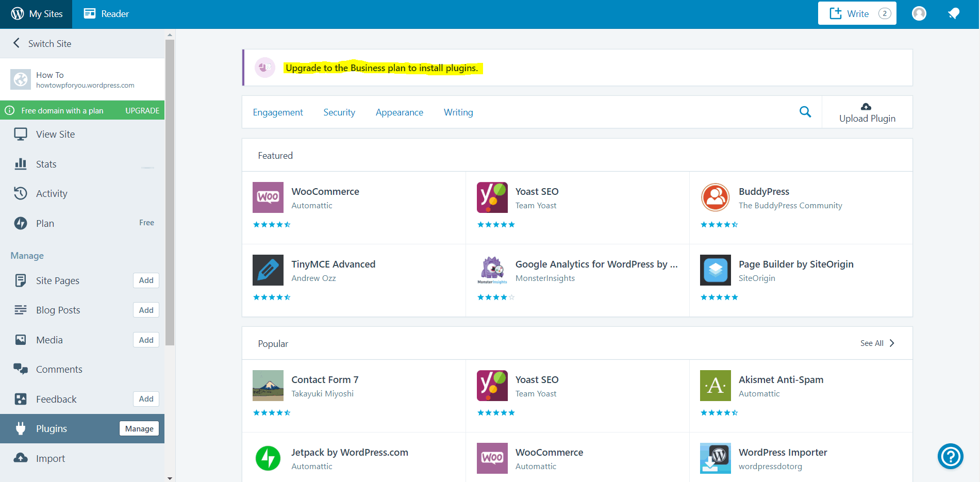Open Page Builder by SiteOrigin icon
This screenshot has width=980, height=482.
click(716, 270)
